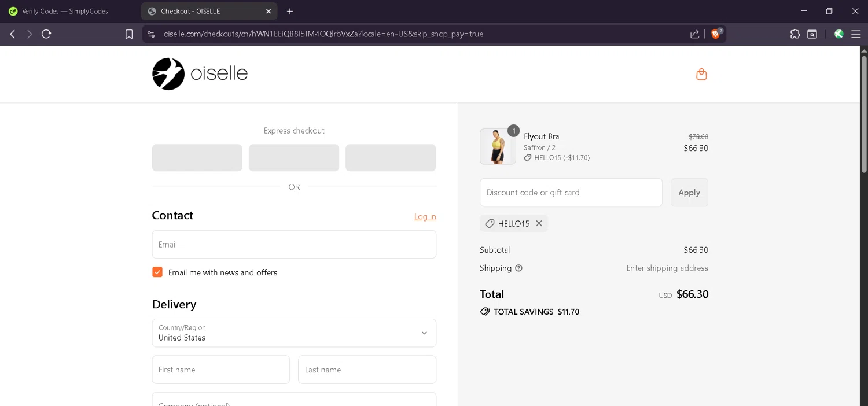Reload the checkout page
The height and width of the screenshot is (406, 868).
[x=46, y=34]
